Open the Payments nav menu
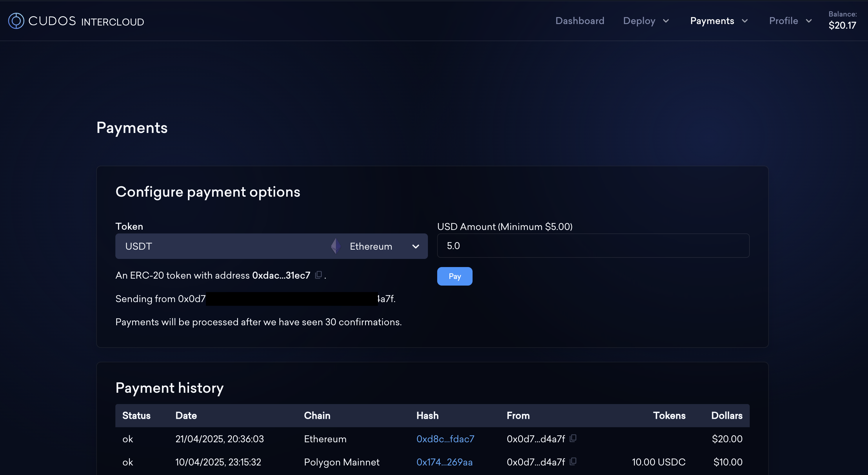 719,21
